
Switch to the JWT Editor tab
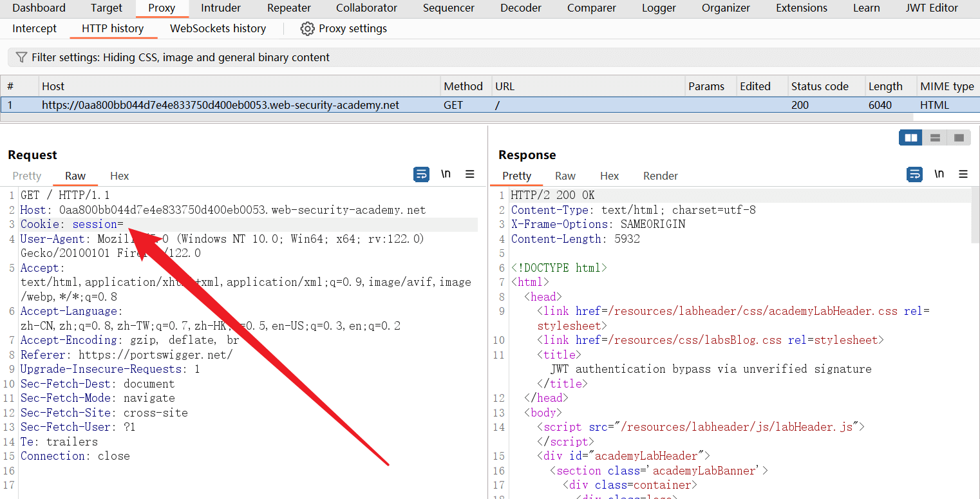(x=932, y=8)
